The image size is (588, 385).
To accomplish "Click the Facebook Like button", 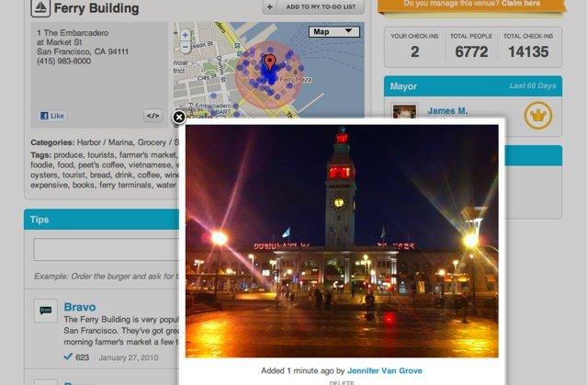I will click(52, 116).
